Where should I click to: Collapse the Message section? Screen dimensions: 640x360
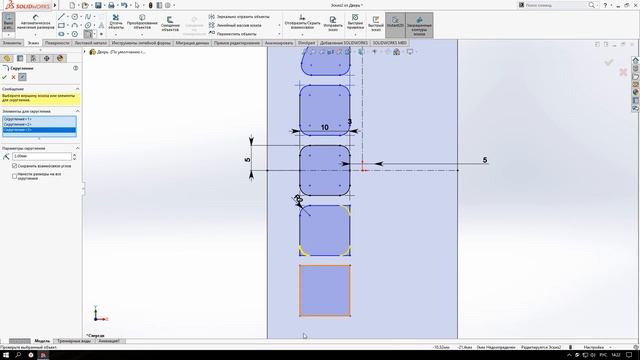[77, 89]
